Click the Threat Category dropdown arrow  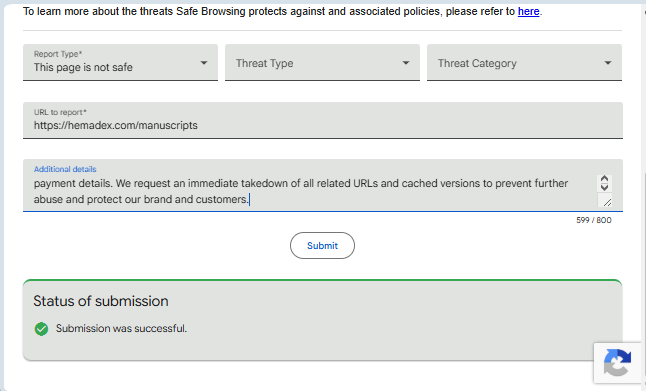coord(608,63)
